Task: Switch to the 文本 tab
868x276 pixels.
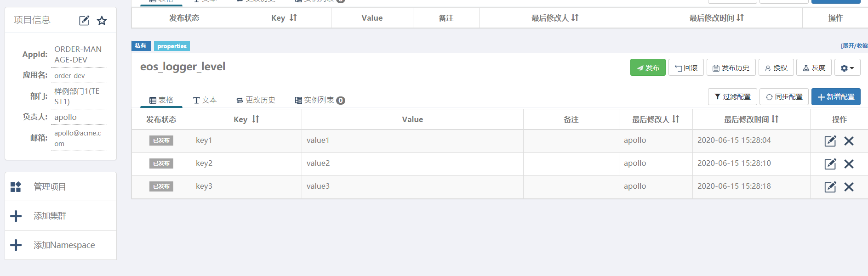Action: [x=205, y=100]
